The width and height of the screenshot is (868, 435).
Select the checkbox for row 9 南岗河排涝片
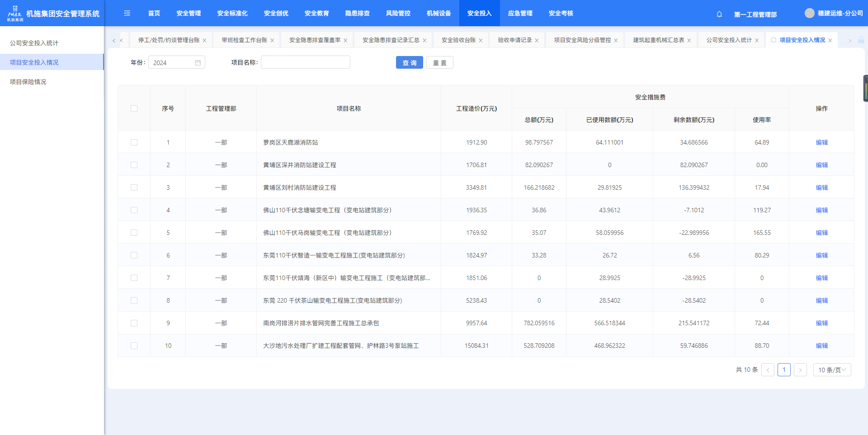(x=134, y=323)
